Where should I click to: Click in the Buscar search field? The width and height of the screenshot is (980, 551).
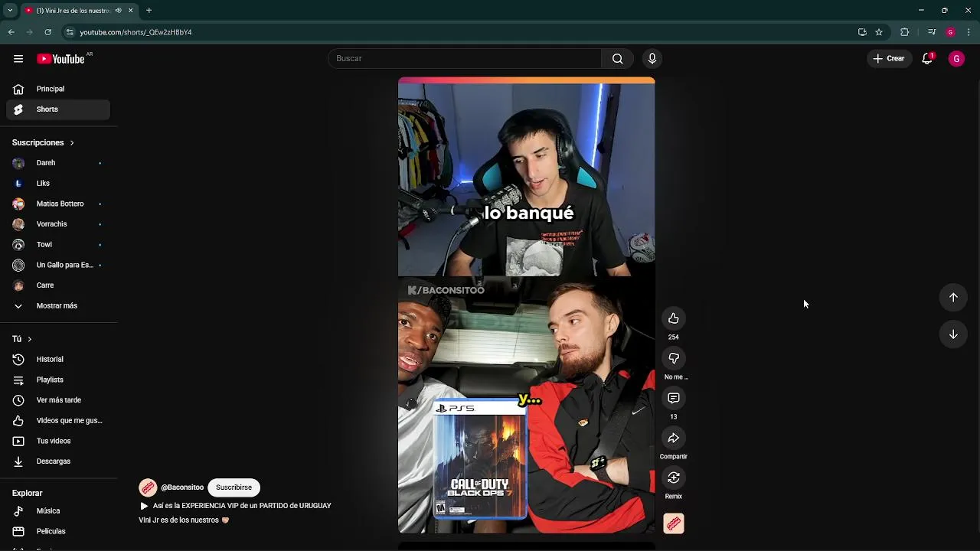(465, 59)
